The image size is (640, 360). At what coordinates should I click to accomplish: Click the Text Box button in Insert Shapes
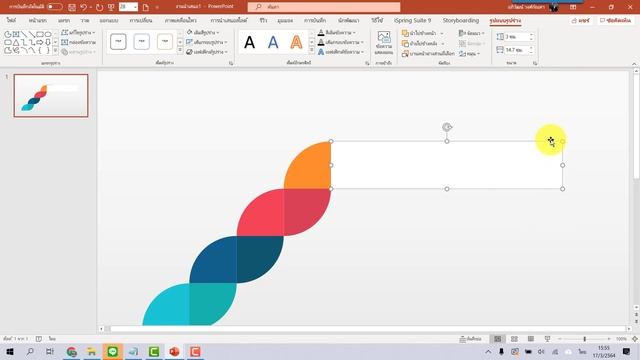point(78,42)
